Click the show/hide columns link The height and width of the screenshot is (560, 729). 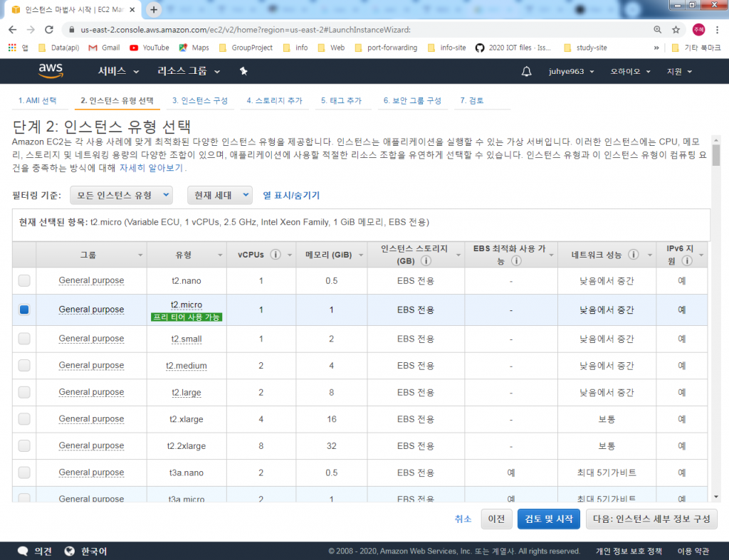coord(291,195)
